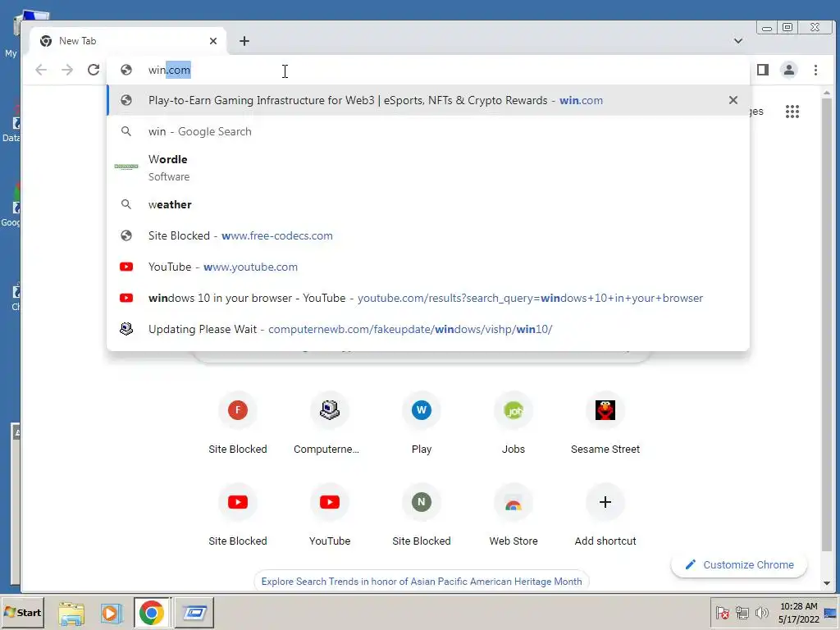Click the page scrollbar up arrow

(x=827, y=93)
